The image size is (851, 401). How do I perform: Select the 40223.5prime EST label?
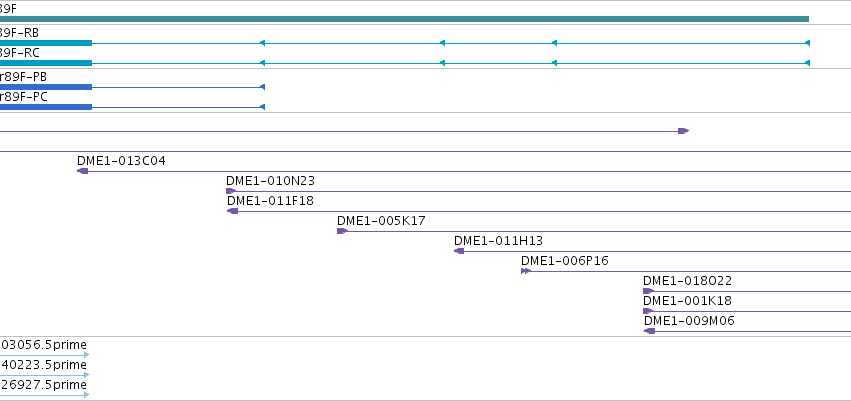click(x=43, y=365)
